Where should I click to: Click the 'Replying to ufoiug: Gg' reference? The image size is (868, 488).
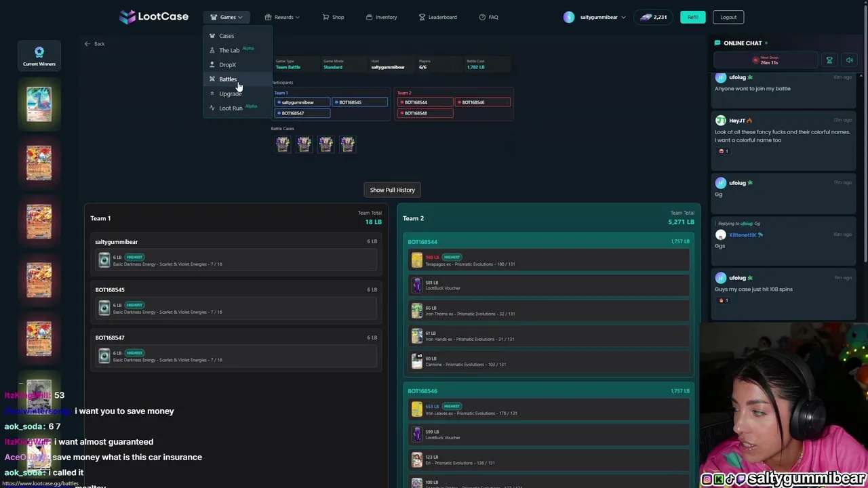tap(739, 224)
